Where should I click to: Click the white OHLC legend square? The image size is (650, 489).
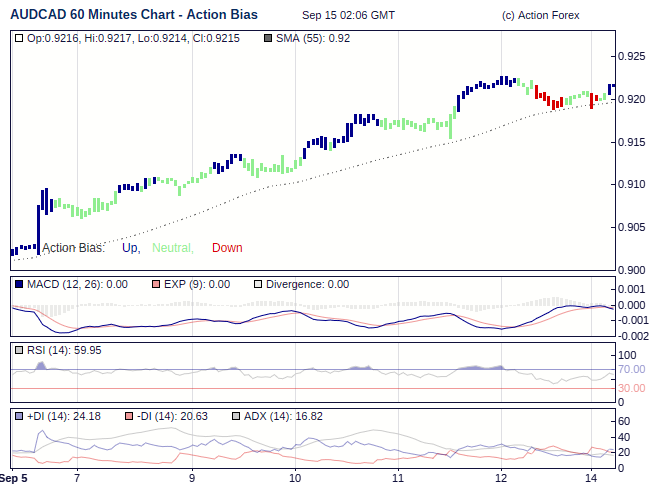point(19,38)
